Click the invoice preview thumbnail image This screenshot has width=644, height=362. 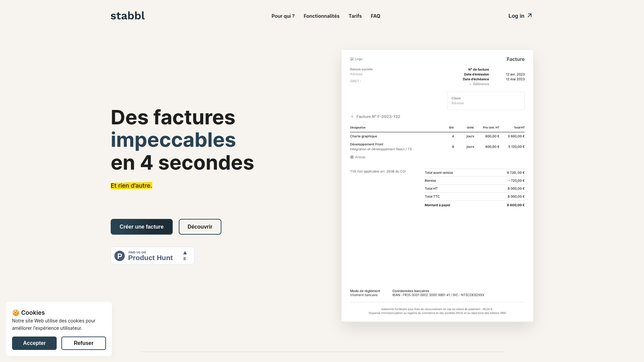[x=437, y=185]
